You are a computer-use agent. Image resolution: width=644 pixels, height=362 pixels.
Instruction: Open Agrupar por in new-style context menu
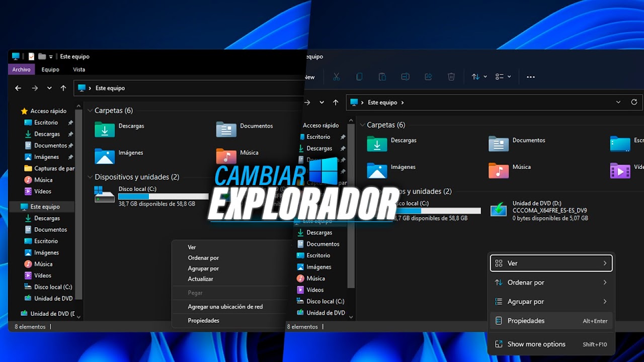pyautogui.click(x=551, y=302)
